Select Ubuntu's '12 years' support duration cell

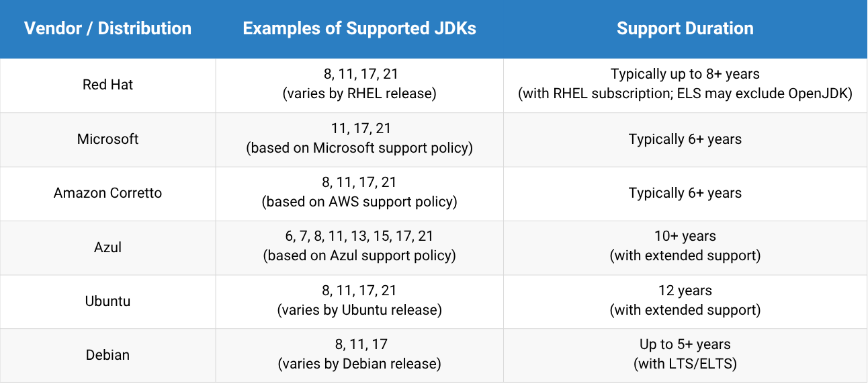coord(685,301)
